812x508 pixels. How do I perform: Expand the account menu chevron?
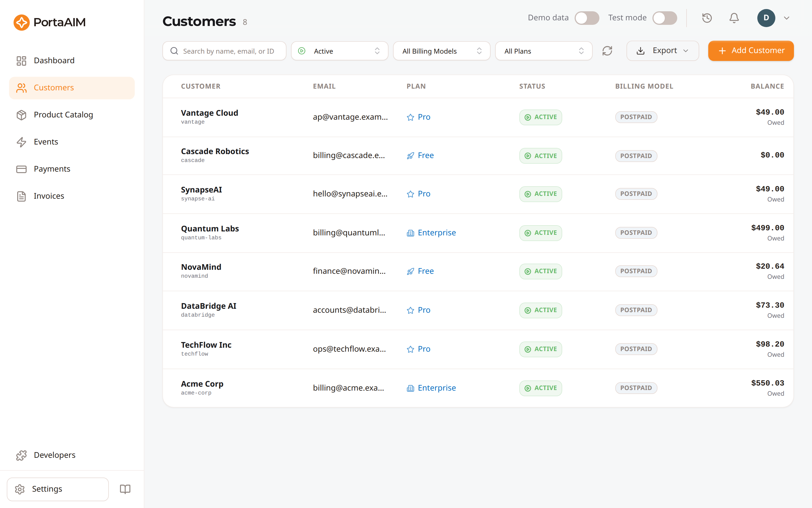pos(787,18)
